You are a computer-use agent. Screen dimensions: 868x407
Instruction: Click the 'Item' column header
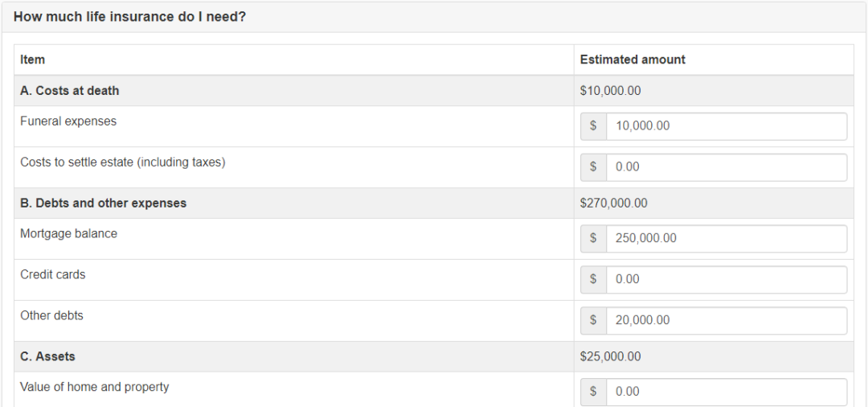(33, 60)
